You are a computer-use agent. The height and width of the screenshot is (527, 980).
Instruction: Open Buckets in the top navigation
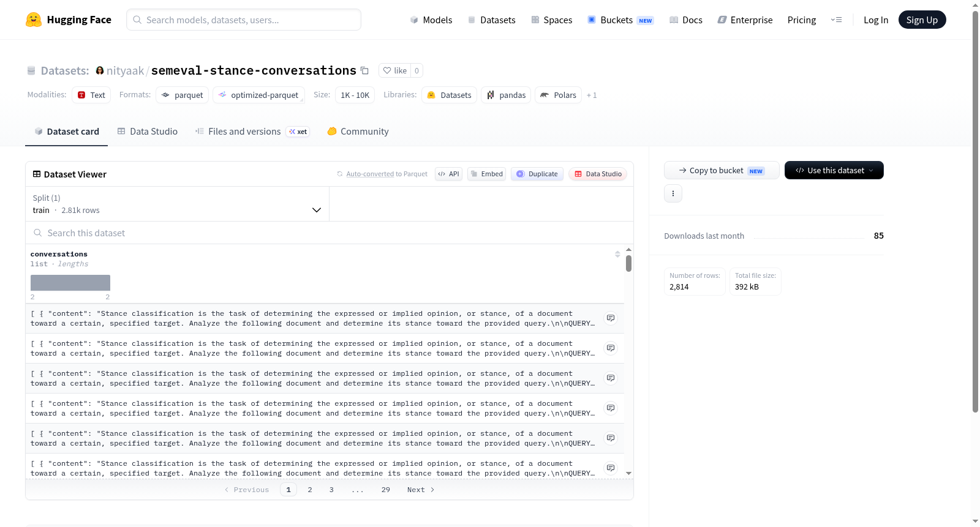pyautogui.click(x=621, y=20)
